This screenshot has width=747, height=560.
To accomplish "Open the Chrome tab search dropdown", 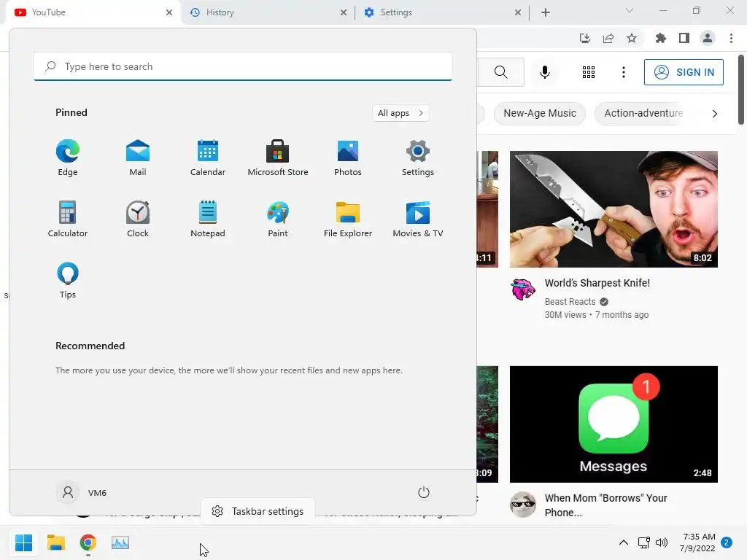I will (630, 10).
